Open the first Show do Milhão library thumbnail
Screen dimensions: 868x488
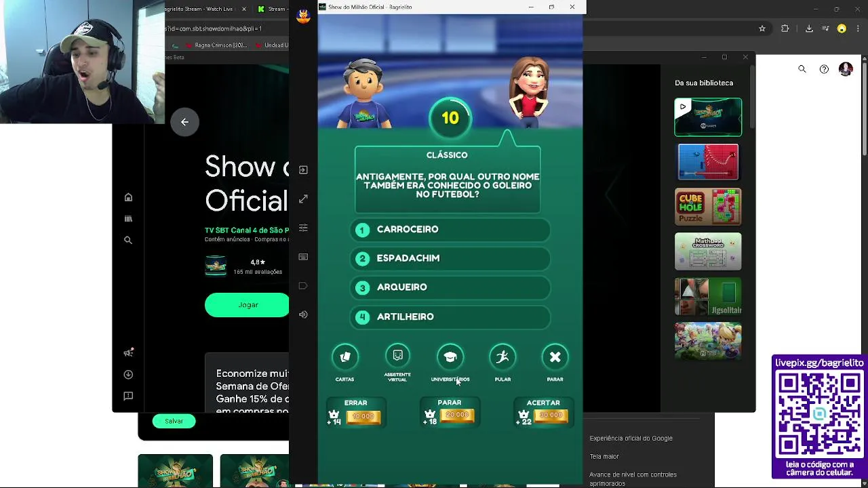708,117
